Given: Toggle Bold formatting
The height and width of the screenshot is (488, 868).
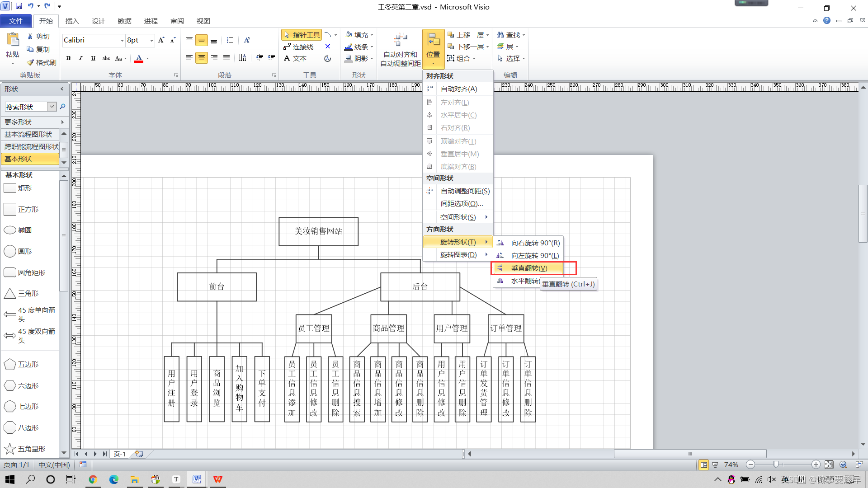Looking at the screenshot, I should (68, 58).
